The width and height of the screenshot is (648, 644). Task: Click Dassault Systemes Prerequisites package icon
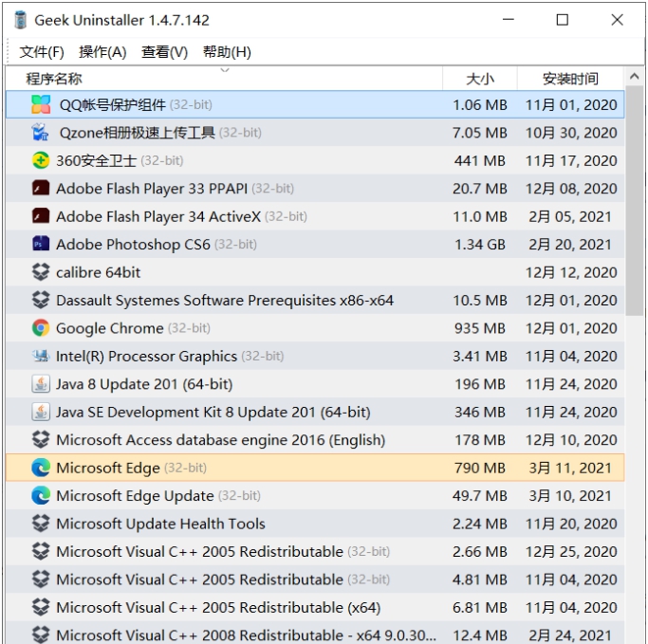pyautogui.click(x=41, y=300)
